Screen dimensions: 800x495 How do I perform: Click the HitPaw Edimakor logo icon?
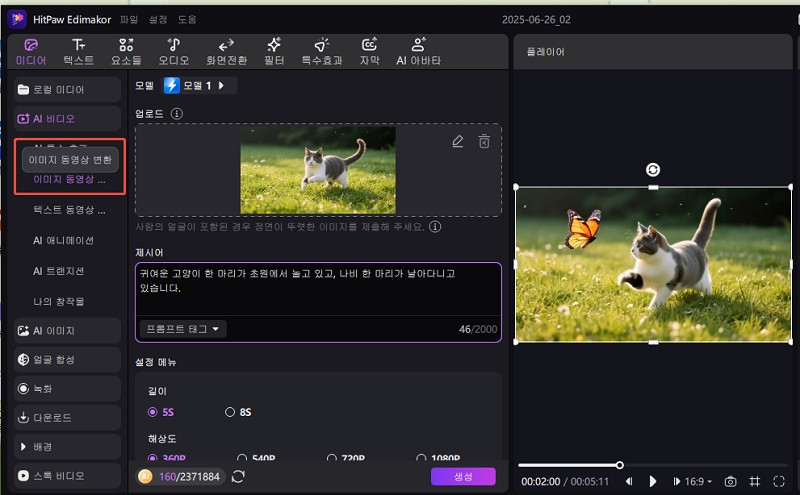click(17, 19)
